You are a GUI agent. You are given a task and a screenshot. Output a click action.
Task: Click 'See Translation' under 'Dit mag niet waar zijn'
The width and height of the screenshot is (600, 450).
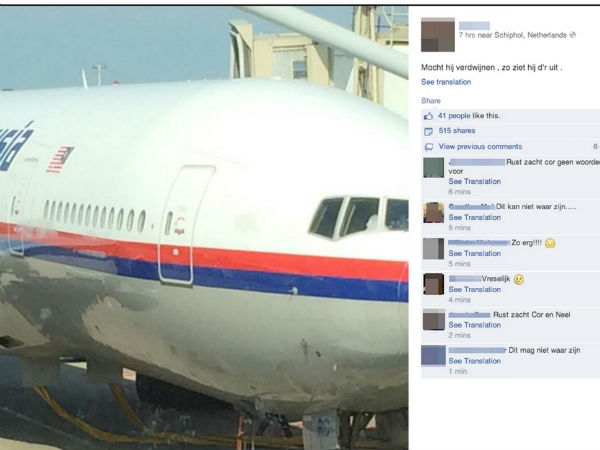[474, 361]
